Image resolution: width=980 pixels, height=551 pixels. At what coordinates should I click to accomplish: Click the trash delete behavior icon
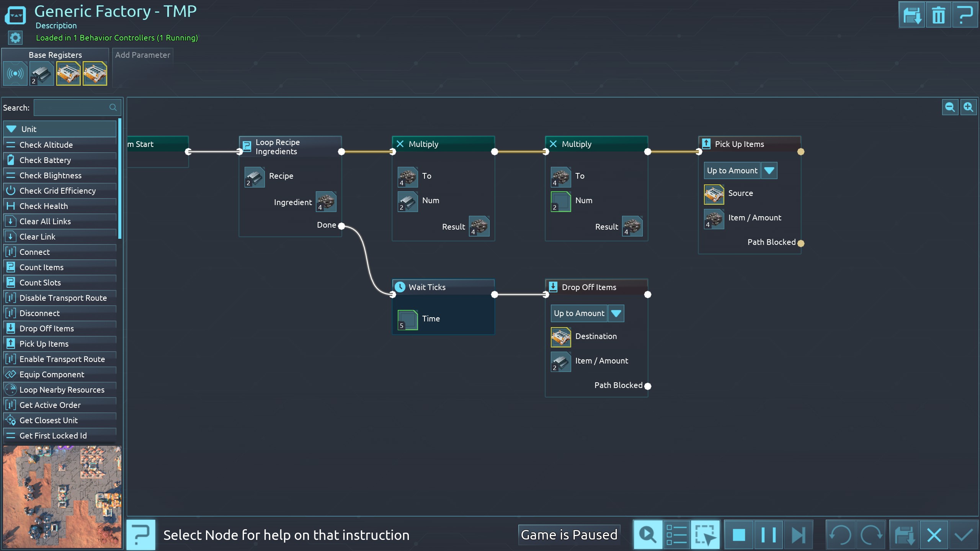(x=938, y=15)
